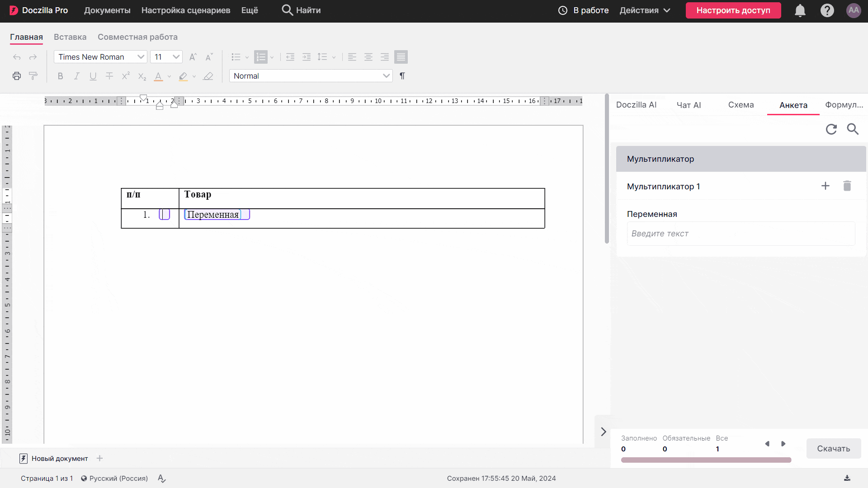The height and width of the screenshot is (488, 868).
Task: Increase font size icon
Action: click(x=193, y=57)
